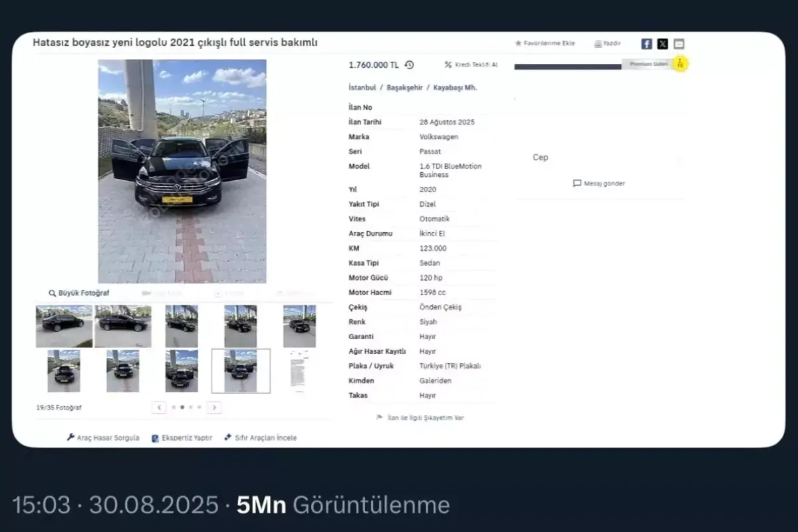This screenshot has width=798, height=532.
Task: Select the highlighted selected thumbnail
Action: pyautogui.click(x=241, y=371)
